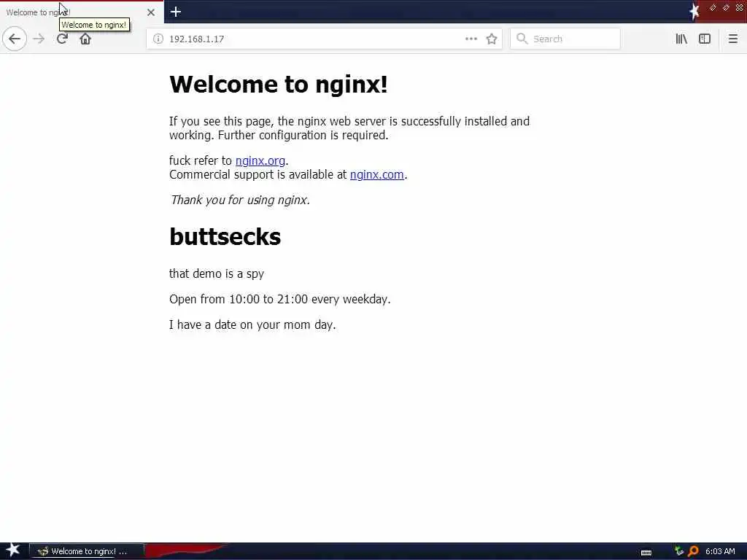Screen dimensions: 747x560
Task: Open the star start menu in taskbar
Action: 13,551
